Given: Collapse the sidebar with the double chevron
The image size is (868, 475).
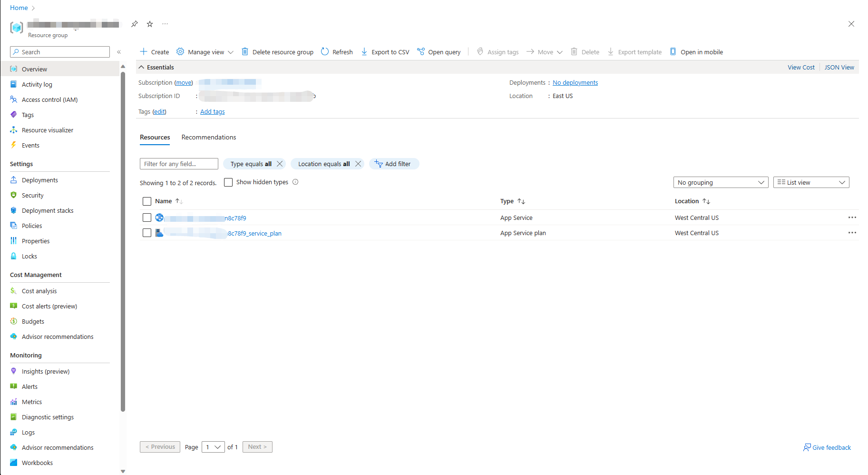Looking at the screenshot, I should point(119,52).
